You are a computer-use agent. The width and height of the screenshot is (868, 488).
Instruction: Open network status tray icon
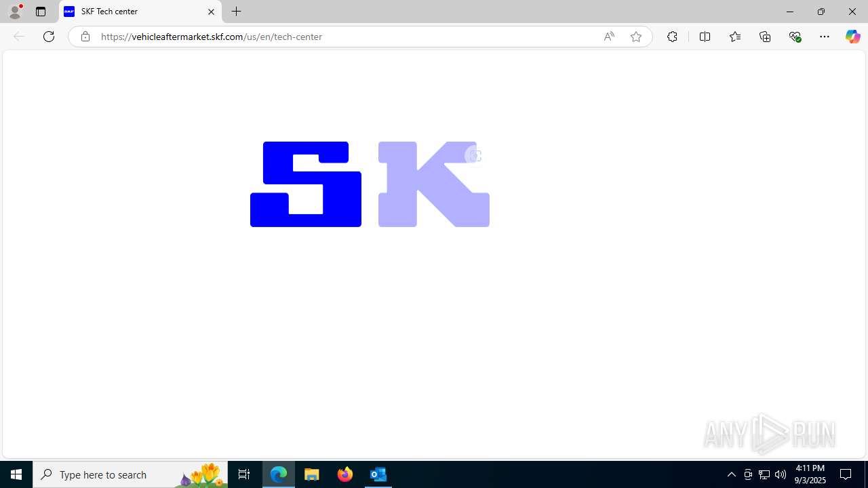point(764,474)
